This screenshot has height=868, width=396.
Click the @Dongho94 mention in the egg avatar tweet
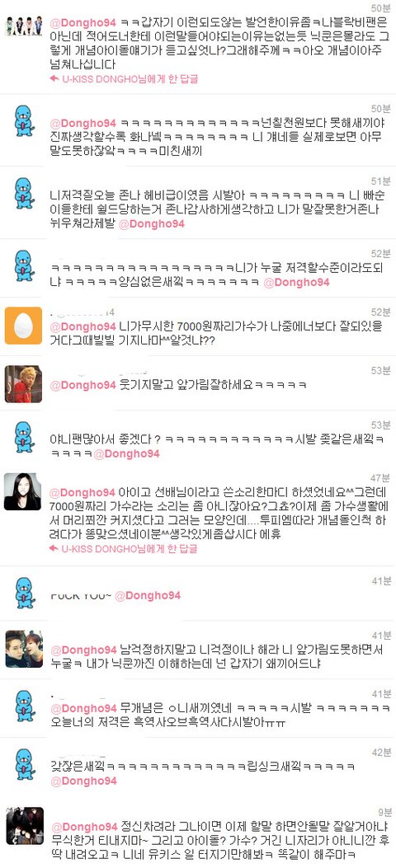pyautogui.click(x=83, y=326)
